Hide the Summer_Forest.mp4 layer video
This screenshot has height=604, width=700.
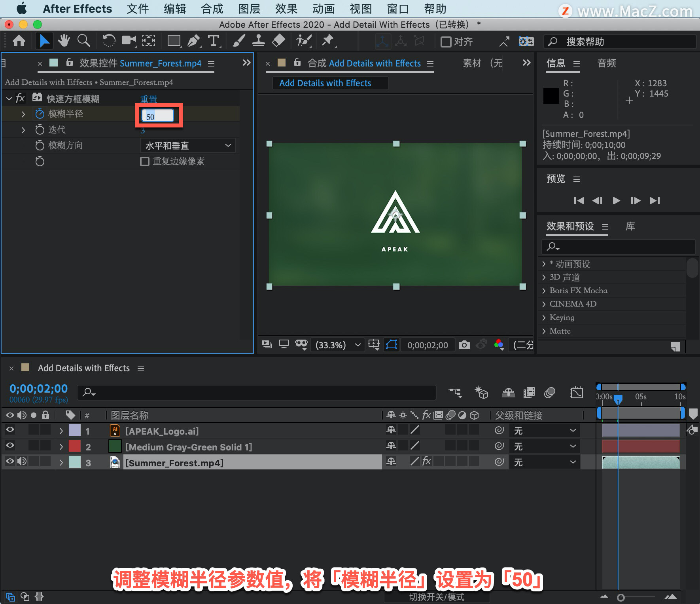pos(10,461)
